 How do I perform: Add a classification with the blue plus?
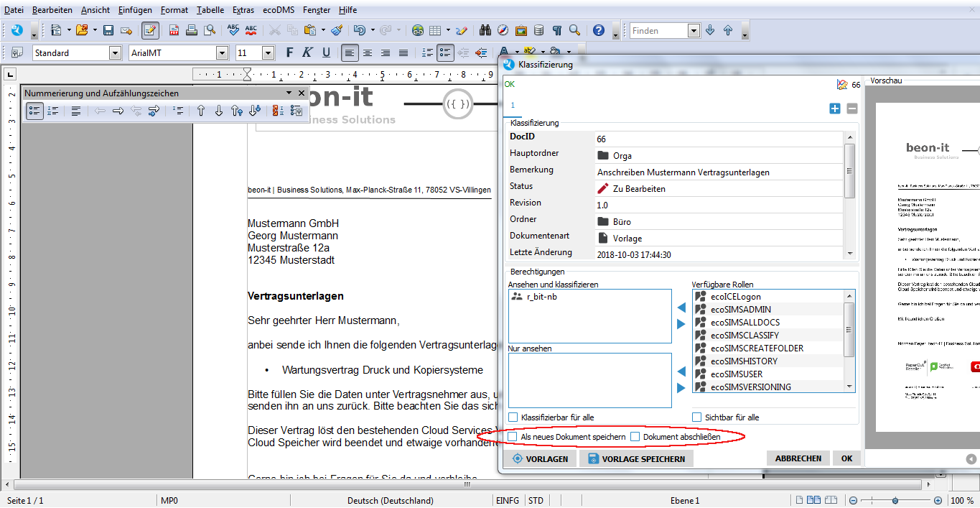click(x=834, y=108)
